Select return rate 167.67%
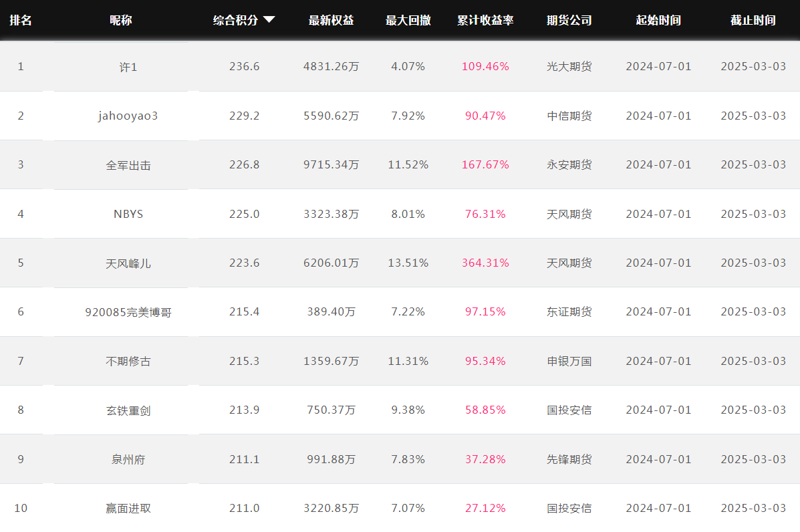Viewport: 800px width, 532px height. pyautogui.click(x=485, y=165)
